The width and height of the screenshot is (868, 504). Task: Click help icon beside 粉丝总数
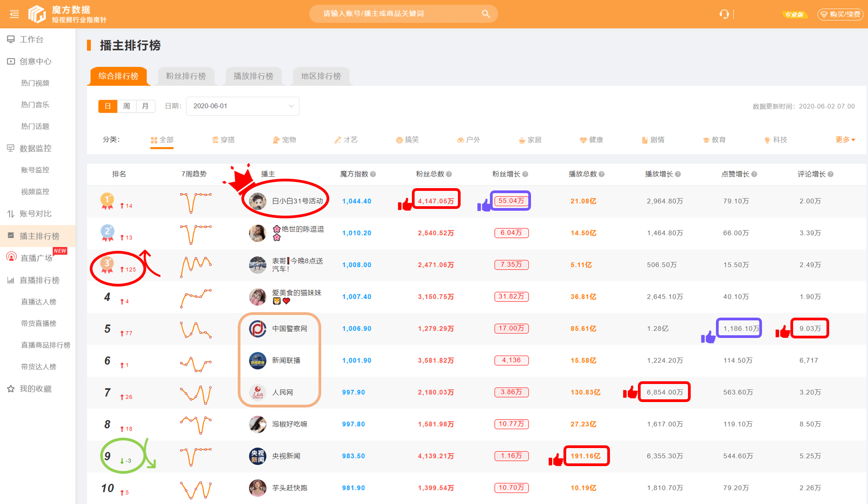coord(449,174)
